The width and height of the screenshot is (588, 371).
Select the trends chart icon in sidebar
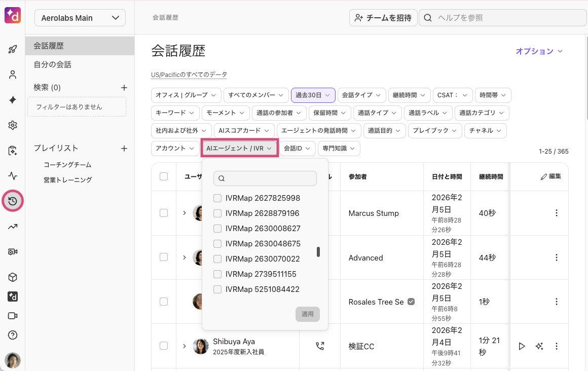[x=12, y=226]
